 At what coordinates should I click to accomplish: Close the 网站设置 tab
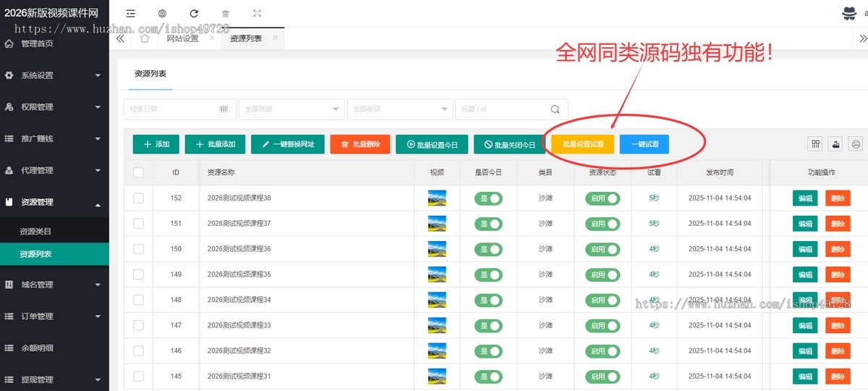212,38
